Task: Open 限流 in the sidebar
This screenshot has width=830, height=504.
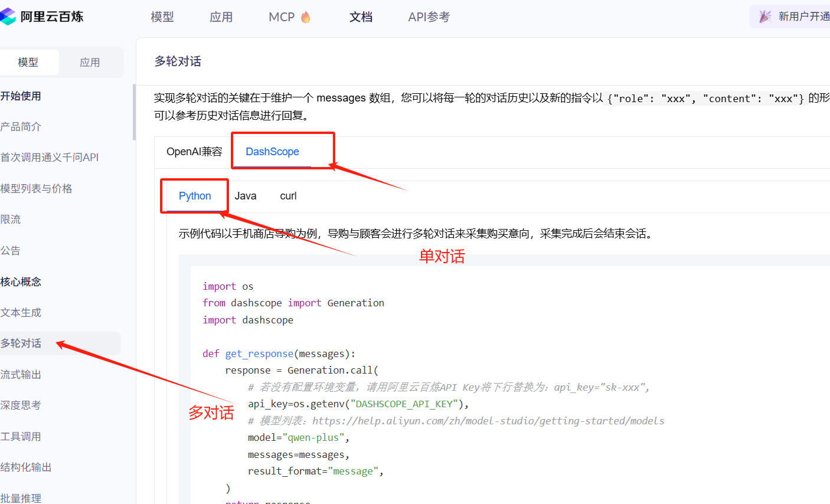Action: (11, 220)
